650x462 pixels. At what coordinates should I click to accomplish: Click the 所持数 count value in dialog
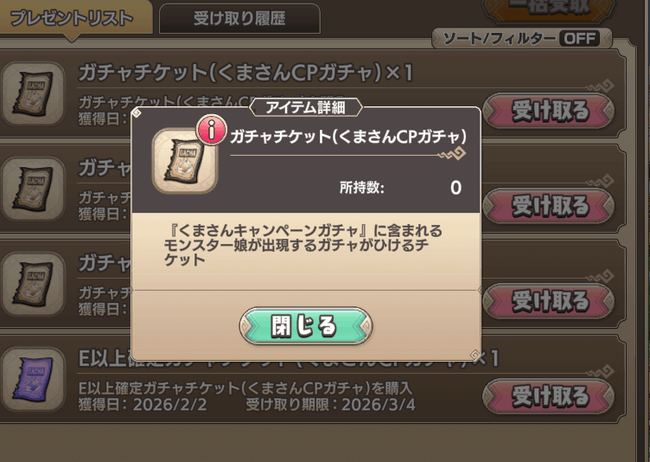tap(456, 188)
